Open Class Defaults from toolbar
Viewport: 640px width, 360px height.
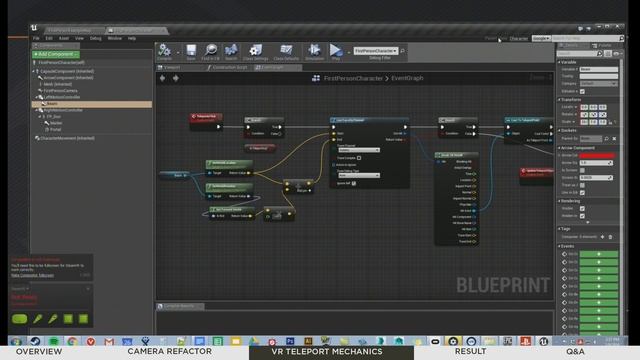286,51
